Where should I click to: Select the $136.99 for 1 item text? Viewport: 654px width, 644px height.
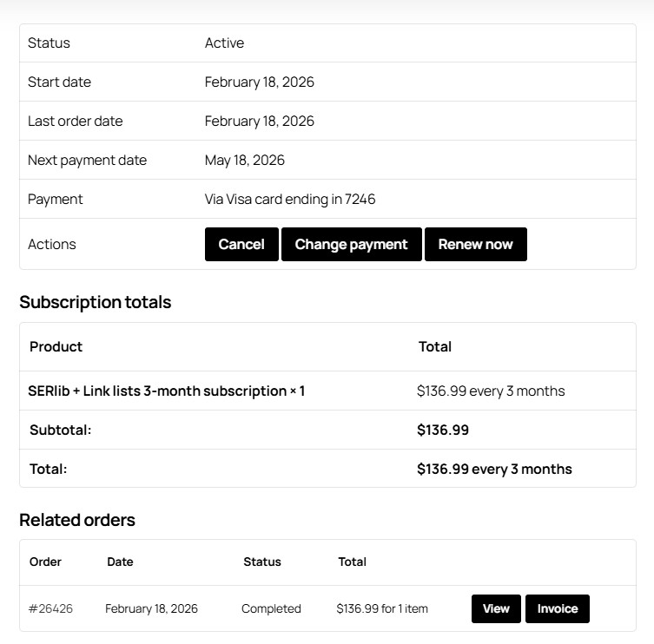click(x=382, y=608)
